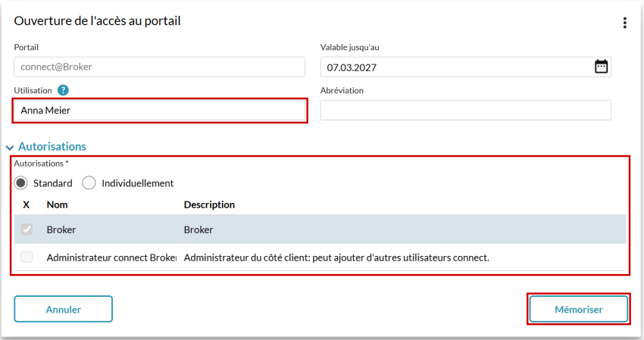Click the Utilisation field with Anna Meier
644x340 pixels.
pos(159,110)
